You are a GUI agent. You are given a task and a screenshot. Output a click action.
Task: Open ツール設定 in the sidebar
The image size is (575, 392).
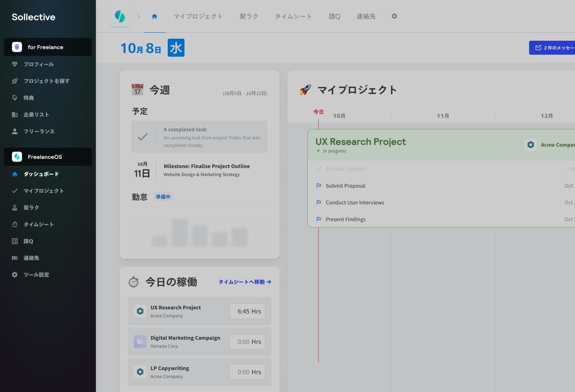(36, 275)
